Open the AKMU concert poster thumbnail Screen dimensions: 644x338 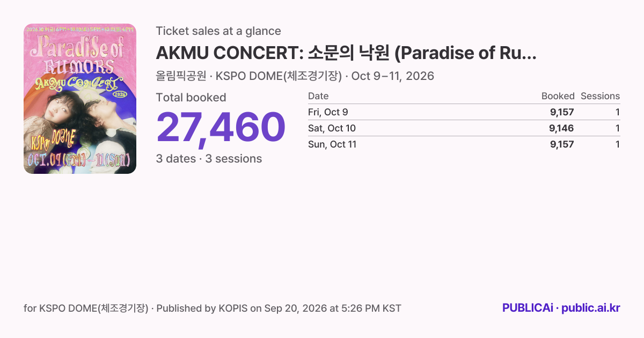[x=80, y=99]
